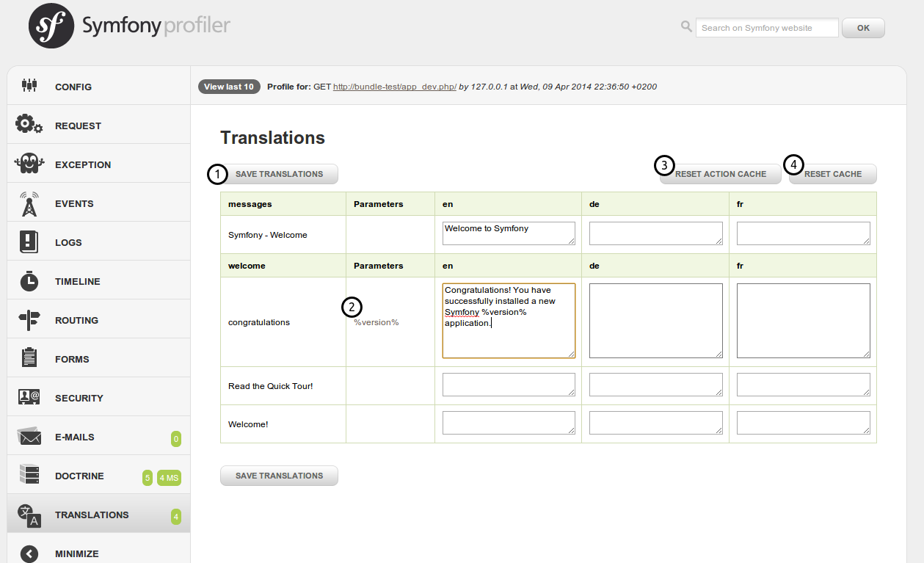Select the LOGS menu label

68,242
